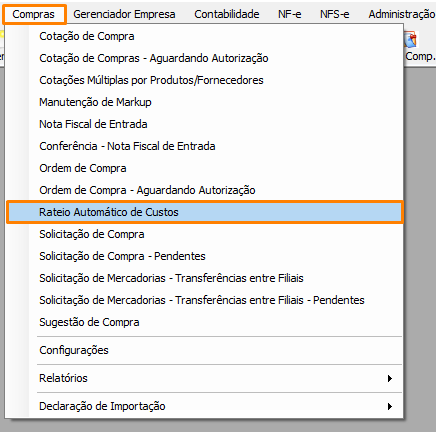Open Nota Fiscal de Entrada

click(x=205, y=124)
